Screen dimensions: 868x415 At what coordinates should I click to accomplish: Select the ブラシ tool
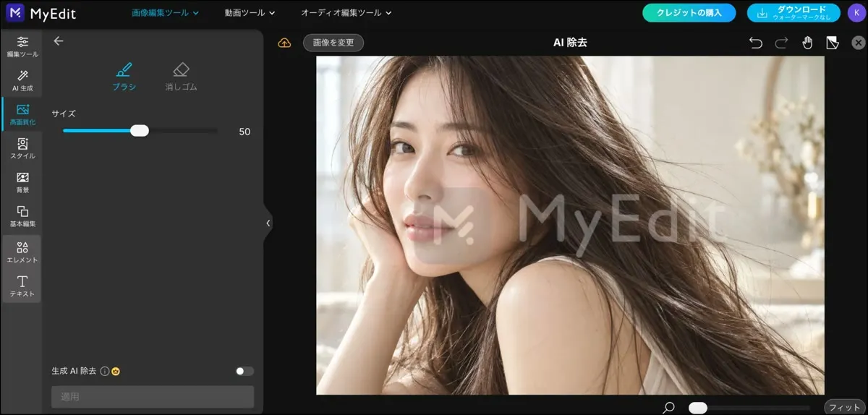[x=124, y=77]
